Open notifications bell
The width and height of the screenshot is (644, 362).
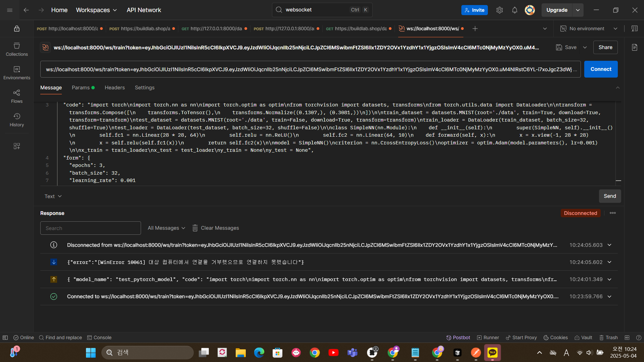[515, 10]
